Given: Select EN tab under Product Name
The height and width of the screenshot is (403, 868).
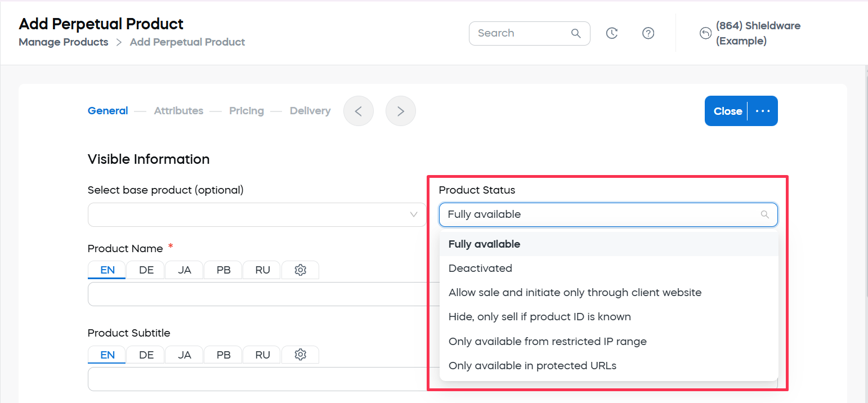Looking at the screenshot, I should tap(107, 270).
